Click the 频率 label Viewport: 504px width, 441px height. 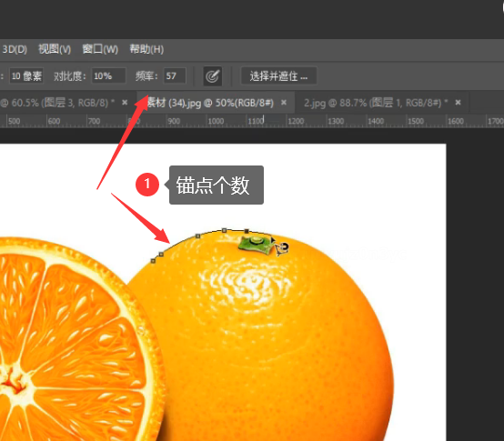click(x=146, y=76)
